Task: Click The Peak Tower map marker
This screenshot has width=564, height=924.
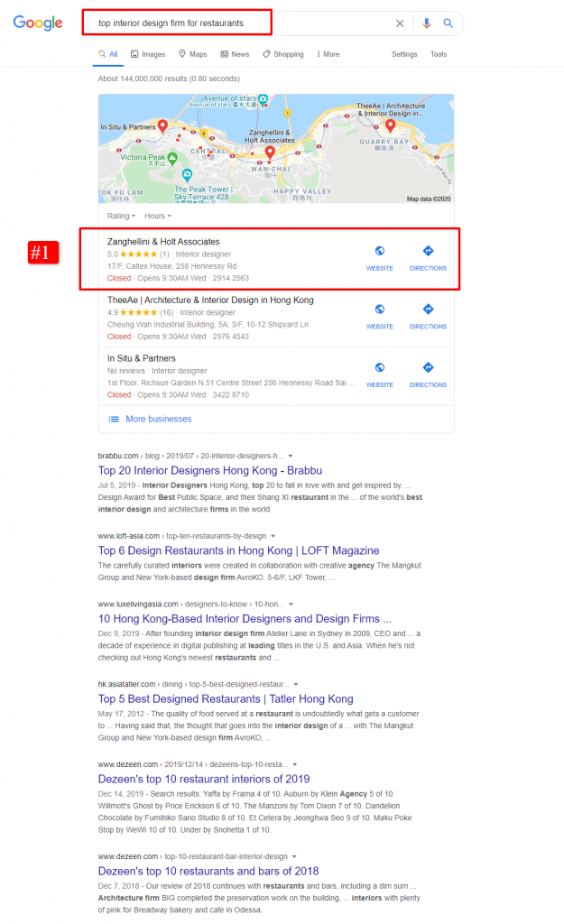Action: [x=187, y=174]
